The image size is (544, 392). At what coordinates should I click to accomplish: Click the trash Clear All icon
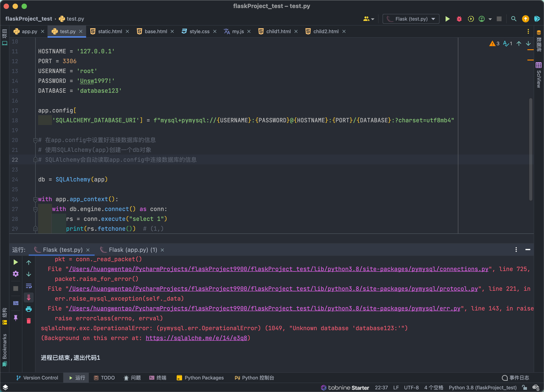[28, 321]
